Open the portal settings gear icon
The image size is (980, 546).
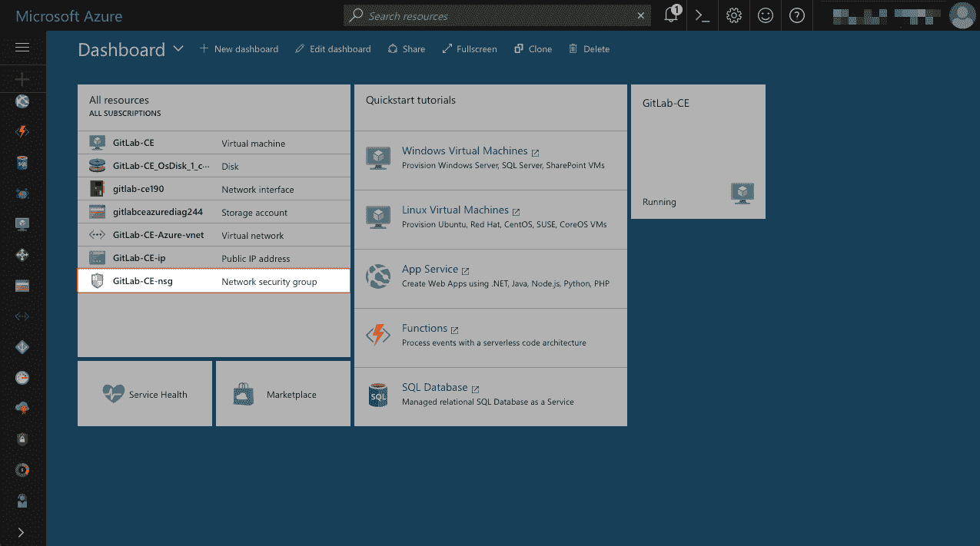(733, 15)
